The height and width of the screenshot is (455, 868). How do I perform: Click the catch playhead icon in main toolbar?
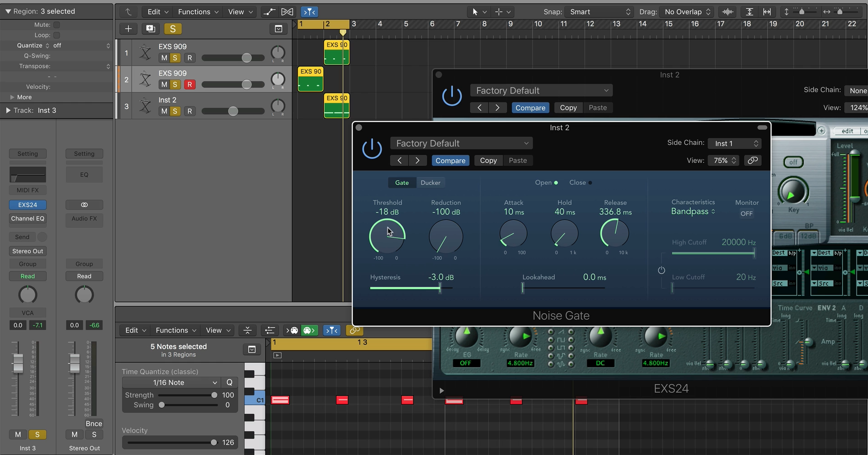[310, 12]
